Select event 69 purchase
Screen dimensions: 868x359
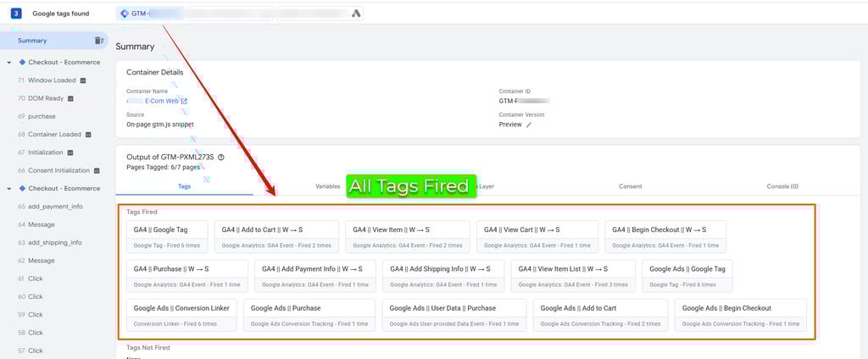[37, 117]
